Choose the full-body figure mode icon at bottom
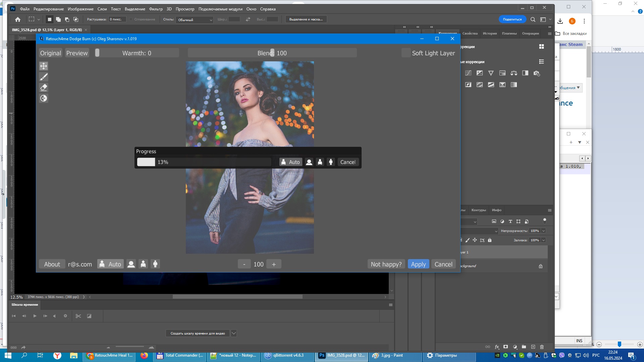The width and height of the screenshot is (644, 362). pyautogui.click(x=155, y=264)
